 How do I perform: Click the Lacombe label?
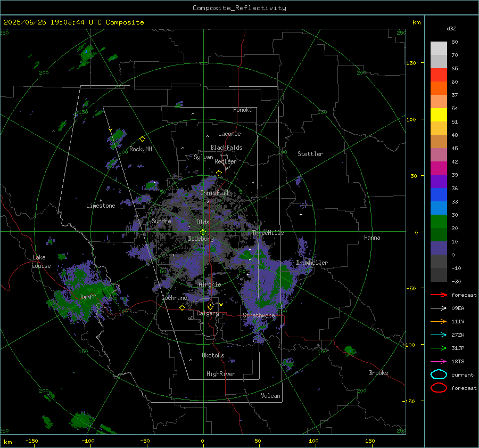229,134
